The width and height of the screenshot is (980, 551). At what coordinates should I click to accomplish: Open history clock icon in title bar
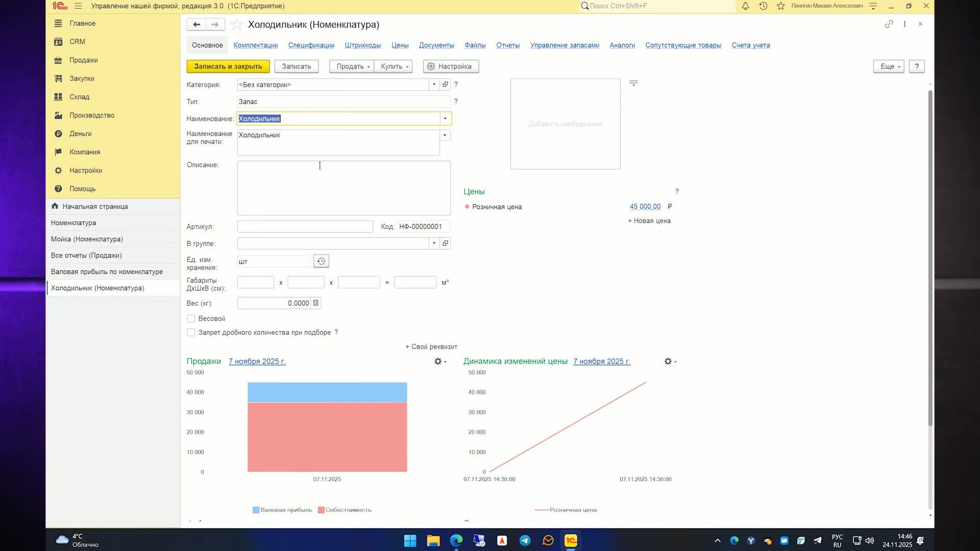(763, 6)
